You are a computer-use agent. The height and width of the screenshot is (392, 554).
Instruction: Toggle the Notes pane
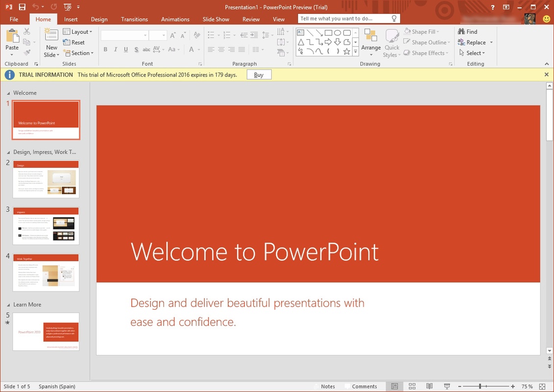324,387
